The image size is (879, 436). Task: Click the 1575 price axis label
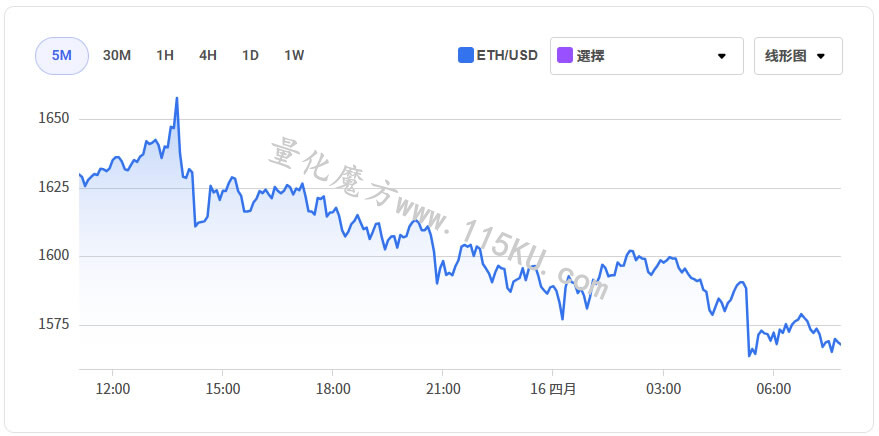54,325
